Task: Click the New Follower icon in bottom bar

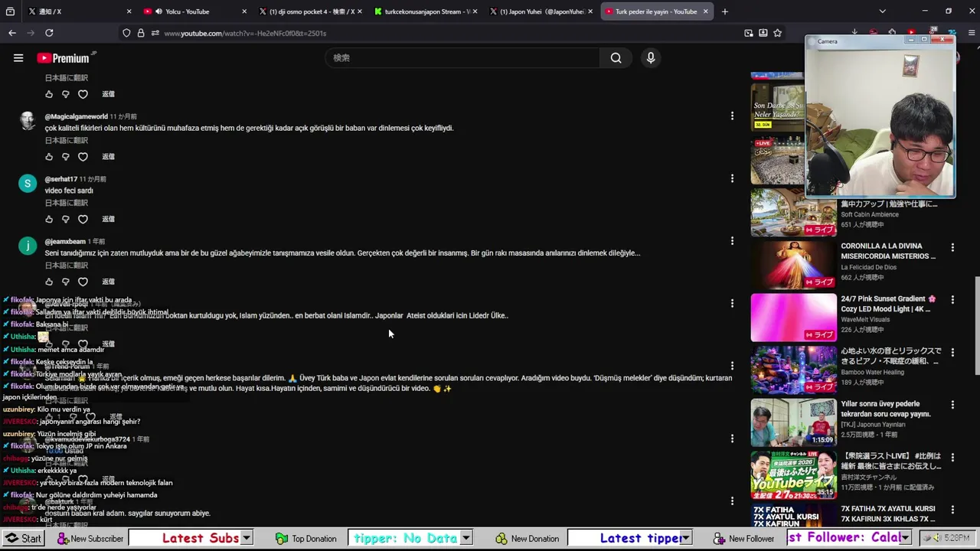Action: [x=719, y=539]
